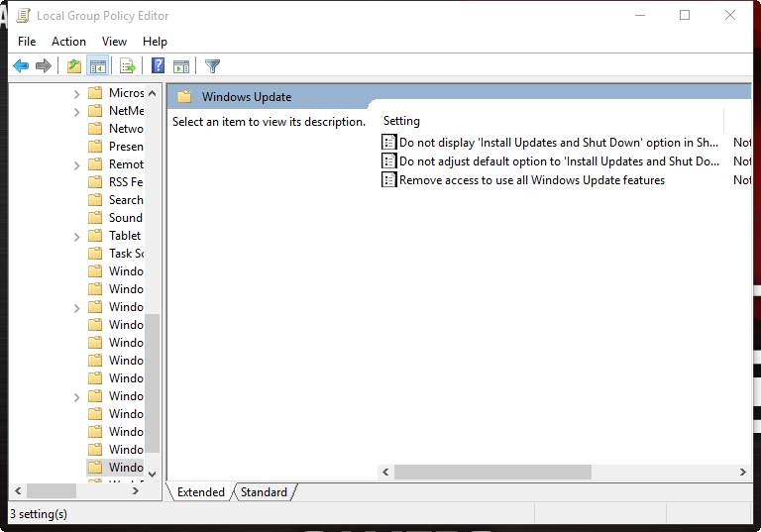Open the File menu
Image resolution: width=761 pixels, height=532 pixels.
click(27, 42)
